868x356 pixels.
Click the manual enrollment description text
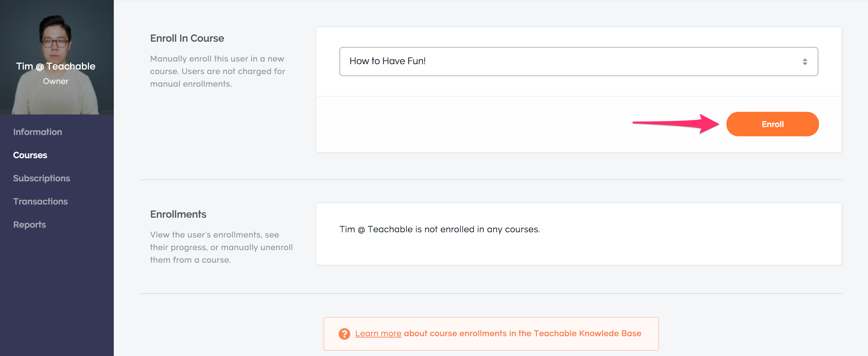pyautogui.click(x=218, y=71)
